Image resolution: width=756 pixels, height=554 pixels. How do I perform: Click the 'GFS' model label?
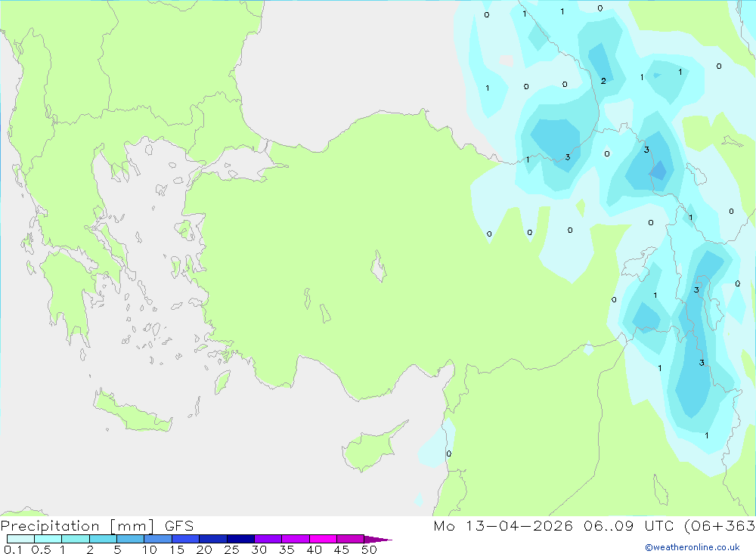point(179,526)
